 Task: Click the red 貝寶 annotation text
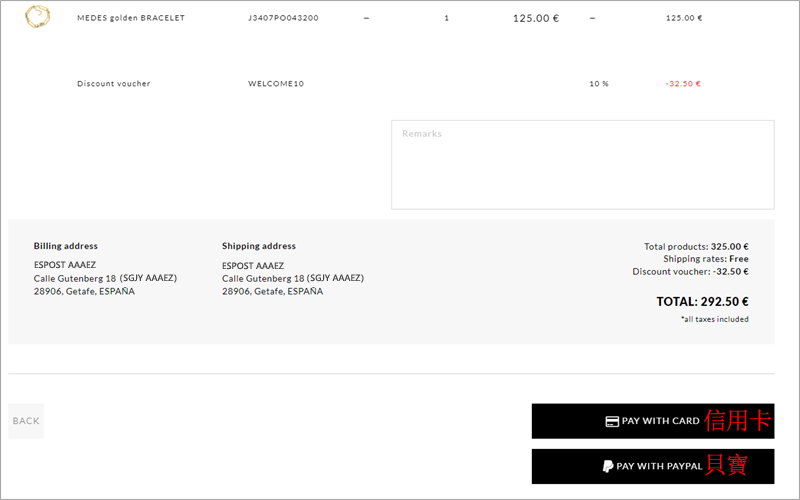pyautogui.click(x=726, y=465)
